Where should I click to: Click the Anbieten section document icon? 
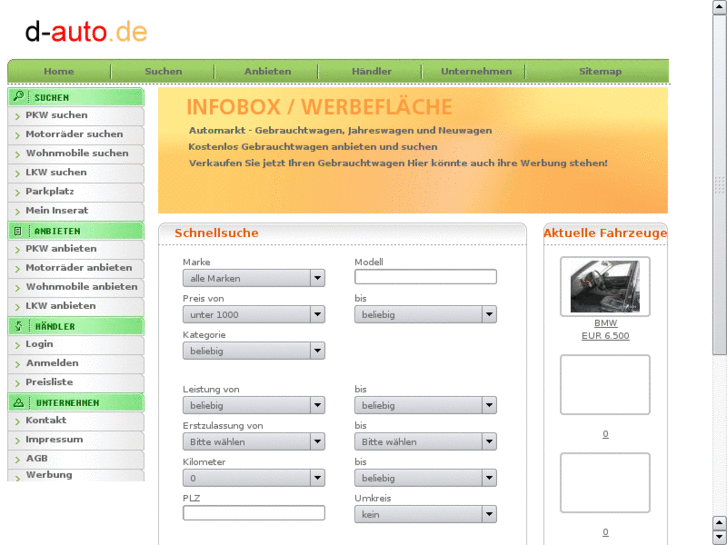(x=18, y=231)
